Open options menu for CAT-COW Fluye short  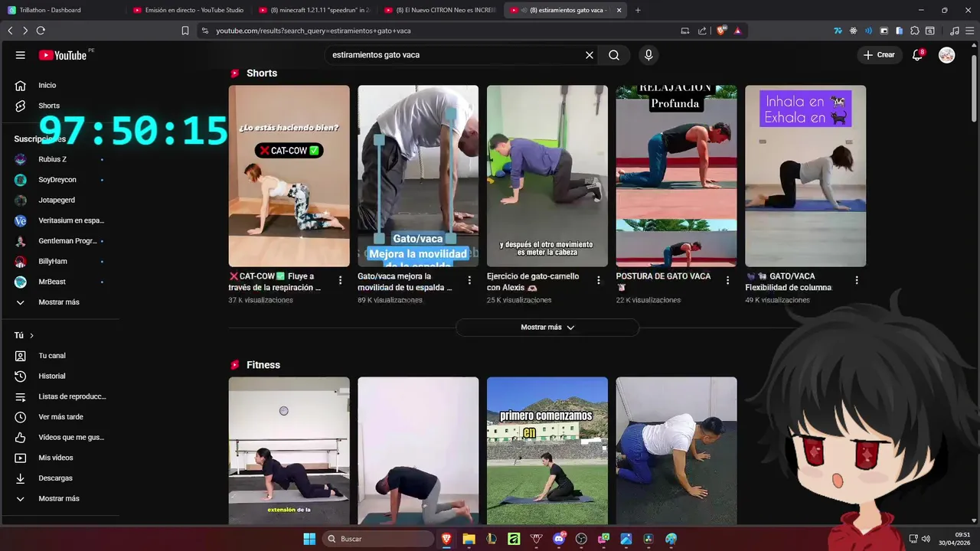point(340,280)
